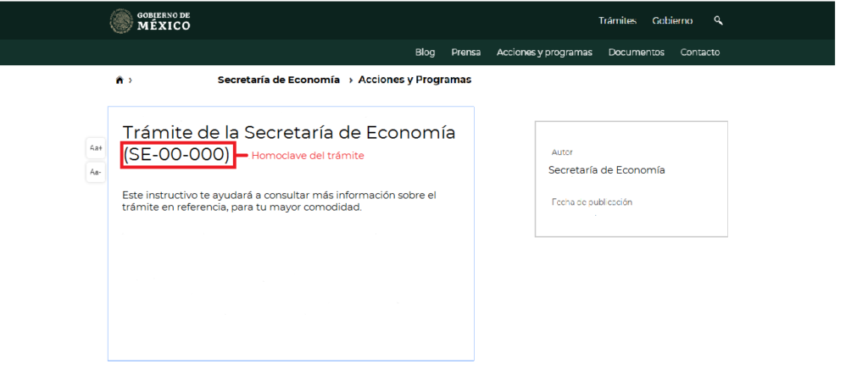
Task: Click the national seal emblem in header
Action: pos(121,21)
